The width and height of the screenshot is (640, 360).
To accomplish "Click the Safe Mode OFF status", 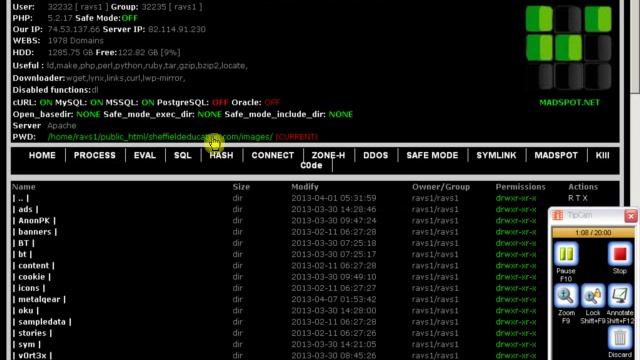I will pyautogui.click(x=129, y=18).
